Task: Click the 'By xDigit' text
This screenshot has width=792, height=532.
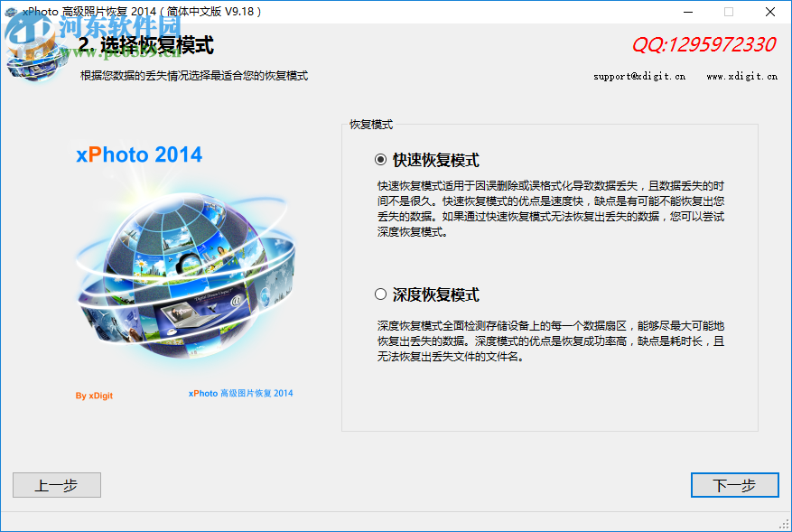Action: coord(94,396)
